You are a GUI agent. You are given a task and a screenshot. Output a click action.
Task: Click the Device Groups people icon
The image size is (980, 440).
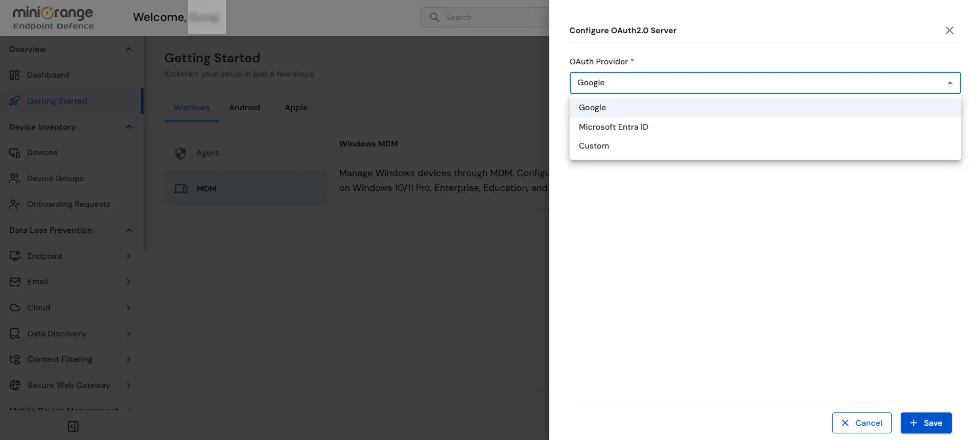coord(14,178)
